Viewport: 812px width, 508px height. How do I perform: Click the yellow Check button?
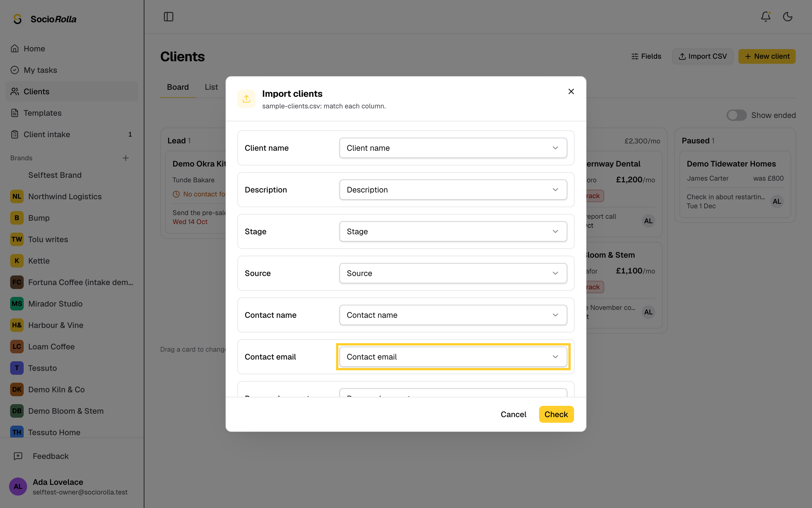pyautogui.click(x=556, y=414)
